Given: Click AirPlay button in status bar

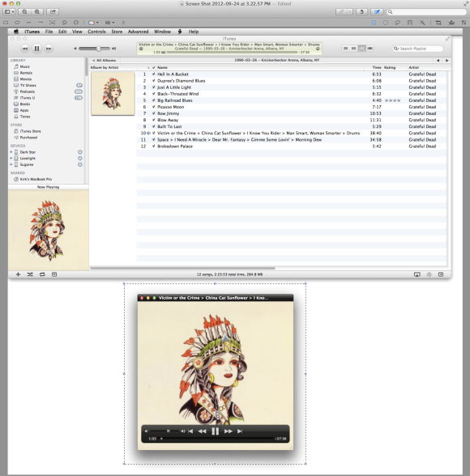Looking at the screenshot, I should 417,274.
